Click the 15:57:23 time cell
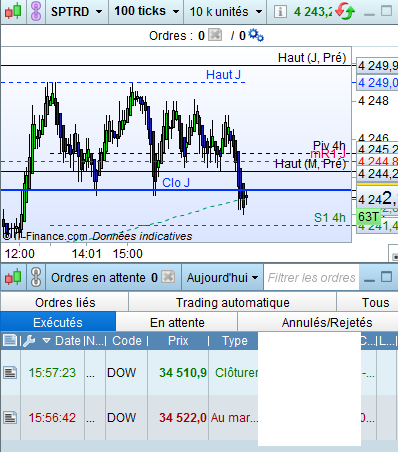Screen dimensions: 398x452 pyautogui.click(x=52, y=372)
